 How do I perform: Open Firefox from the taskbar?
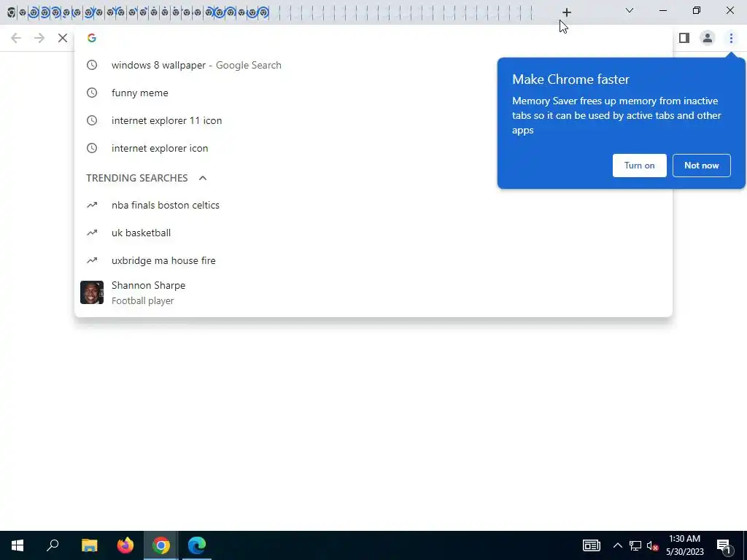click(125, 545)
